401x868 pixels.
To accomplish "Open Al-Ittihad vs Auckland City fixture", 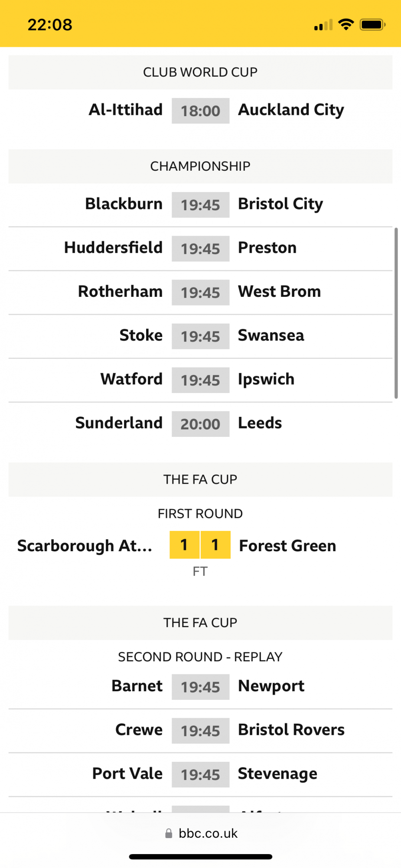I will pyautogui.click(x=200, y=111).
